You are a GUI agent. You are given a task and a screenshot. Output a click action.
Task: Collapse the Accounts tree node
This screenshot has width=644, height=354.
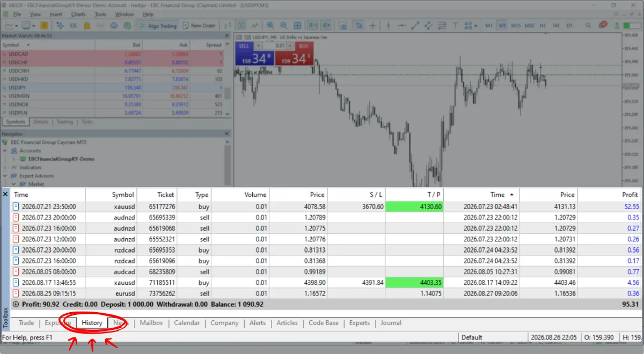6,151
